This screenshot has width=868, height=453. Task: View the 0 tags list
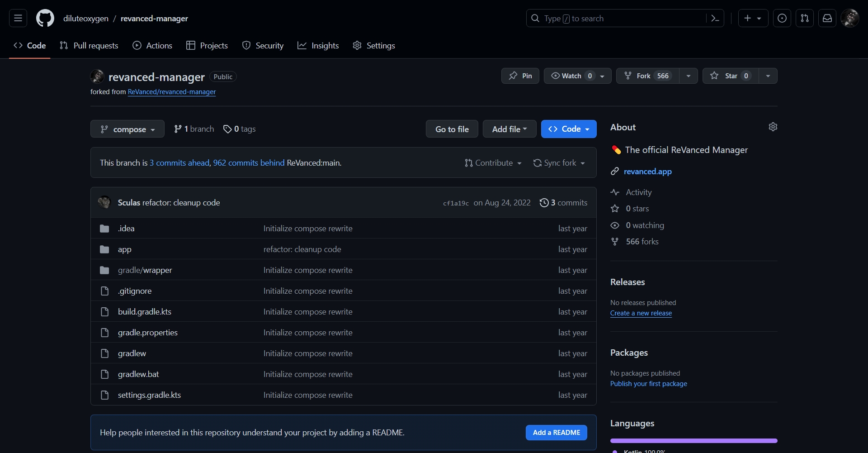coord(240,129)
